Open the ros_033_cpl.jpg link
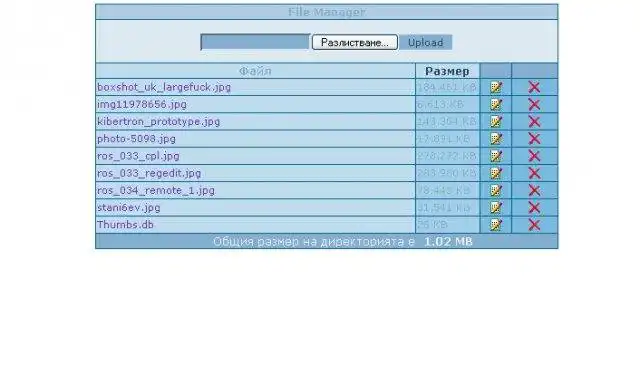 (x=138, y=156)
